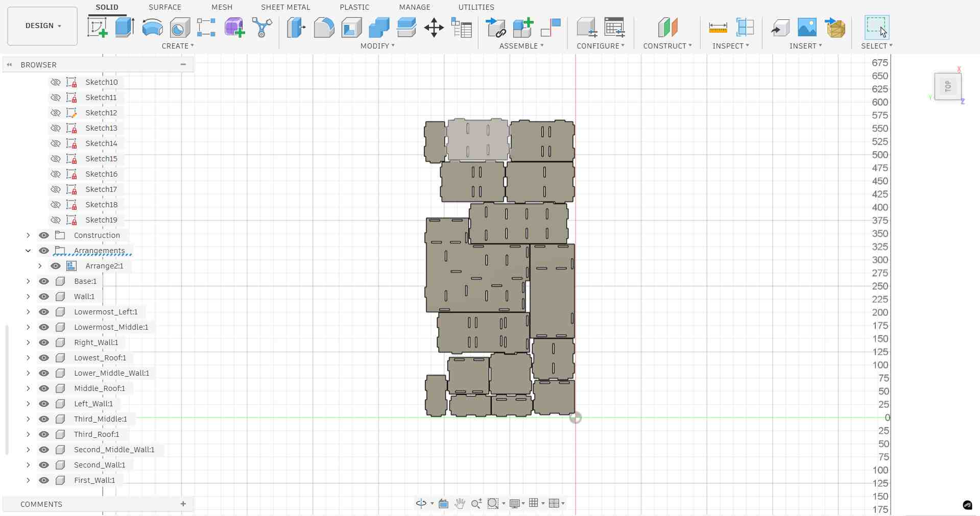Screen dimensions: 980x516
Task: Activate the Pan tool in navigation bar
Action: coord(459,504)
